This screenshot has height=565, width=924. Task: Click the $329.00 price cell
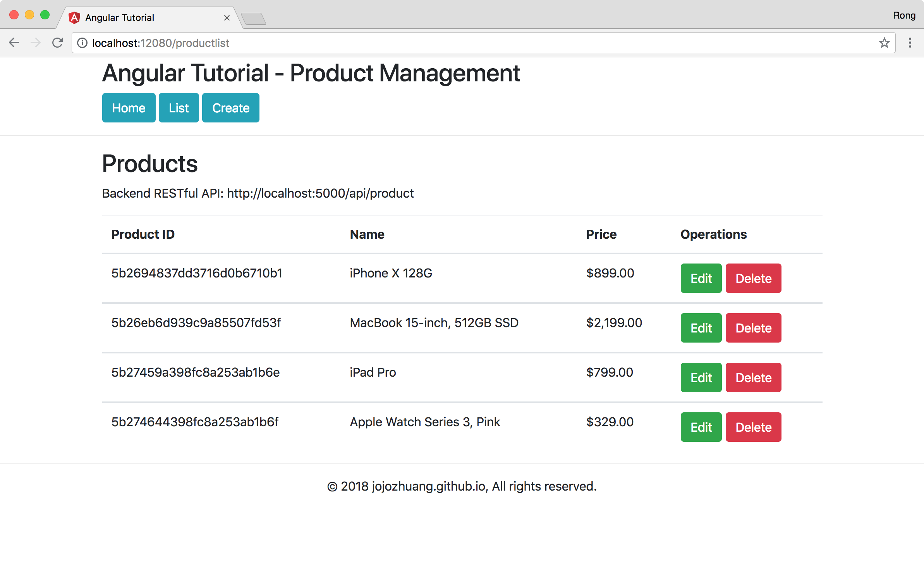coord(610,422)
